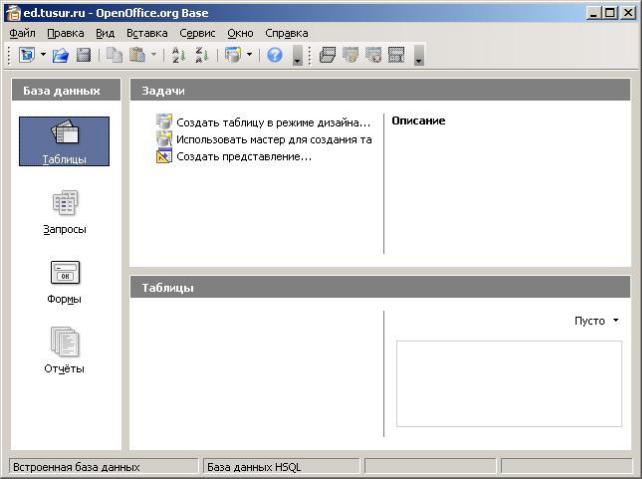Open the Вид menu
Screen dimensions: 642x479
coord(105,33)
